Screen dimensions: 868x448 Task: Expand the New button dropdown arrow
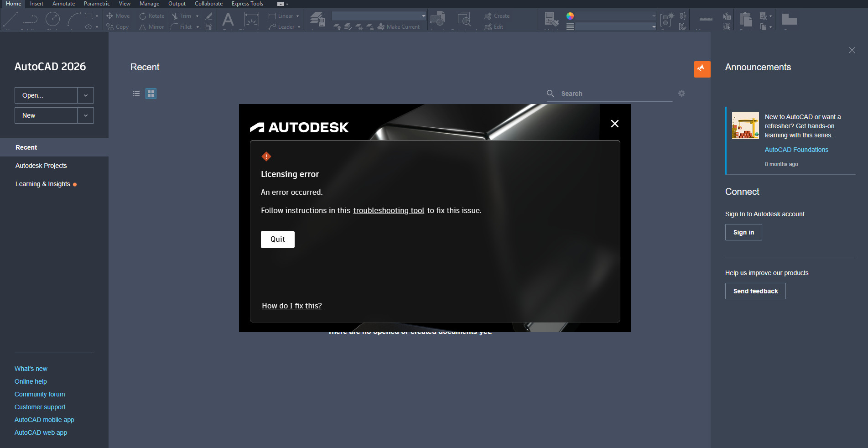pyautogui.click(x=86, y=115)
